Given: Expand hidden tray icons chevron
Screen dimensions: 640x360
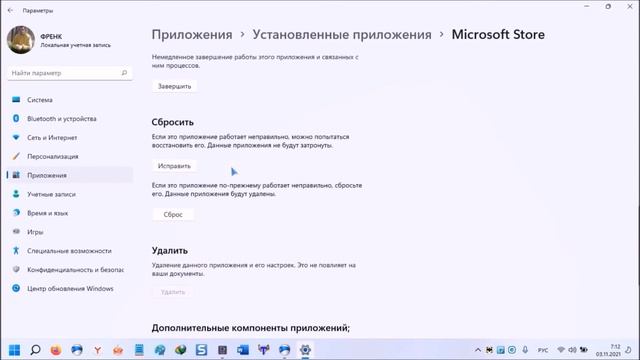Looking at the screenshot, I should click(478, 350).
